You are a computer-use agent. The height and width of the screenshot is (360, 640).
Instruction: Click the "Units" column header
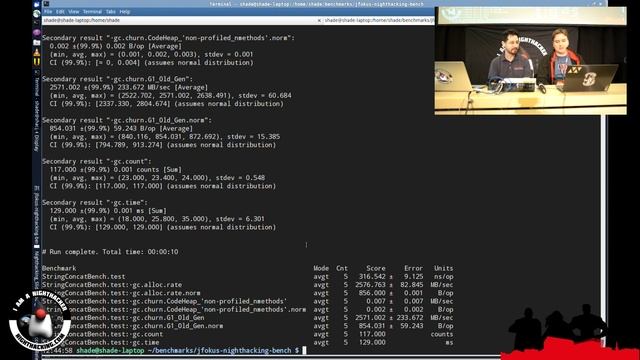click(444, 268)
